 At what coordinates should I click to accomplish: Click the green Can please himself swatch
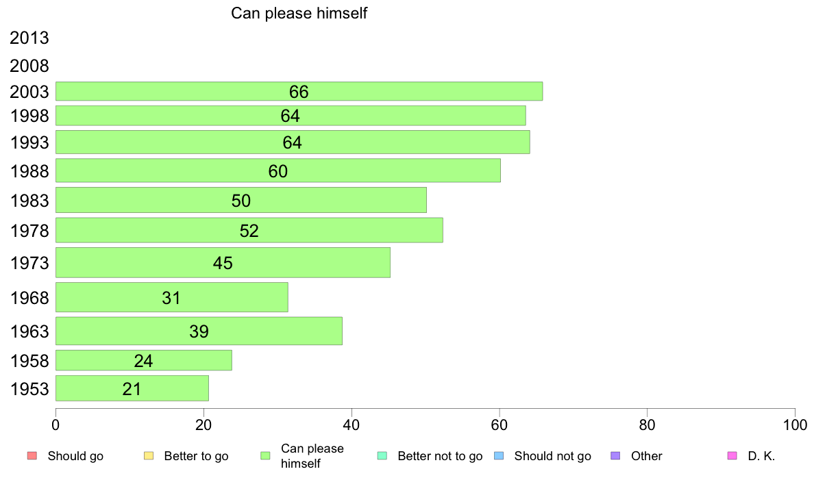coord(265,456)
